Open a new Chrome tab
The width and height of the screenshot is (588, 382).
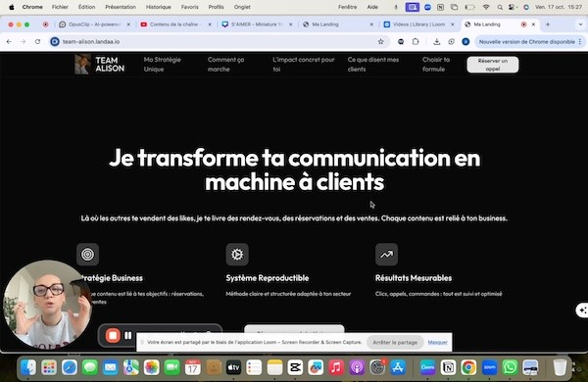[x=548, y=24]
